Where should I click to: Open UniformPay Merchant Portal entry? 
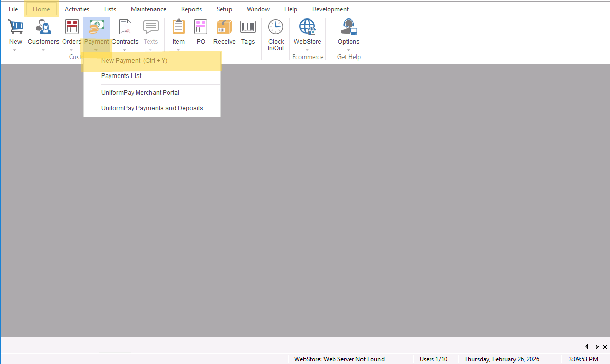(x=140, y=93)
